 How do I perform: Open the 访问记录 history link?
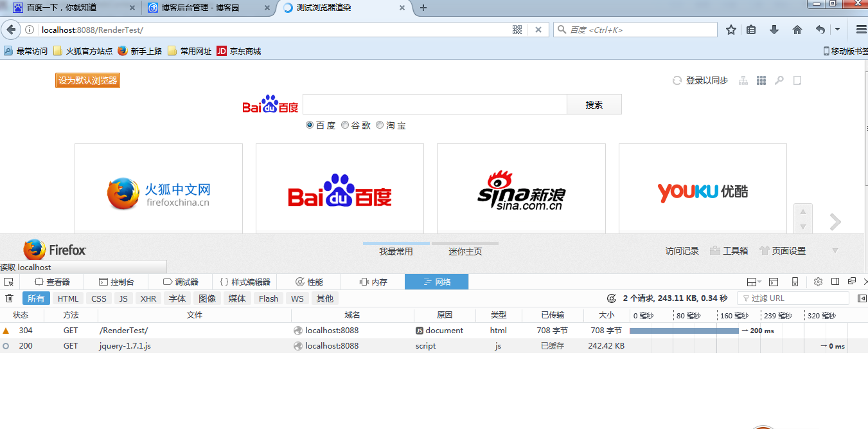point(682,251)
